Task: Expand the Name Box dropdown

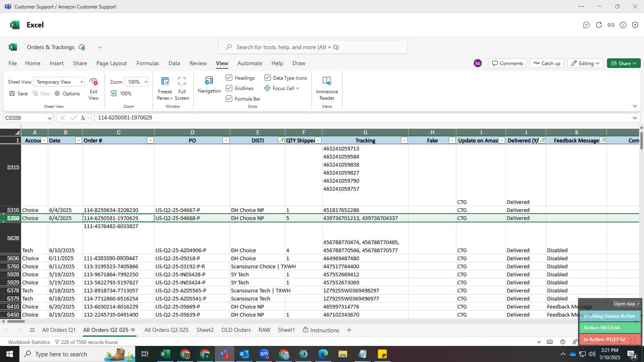Action: tap(50, 118)
